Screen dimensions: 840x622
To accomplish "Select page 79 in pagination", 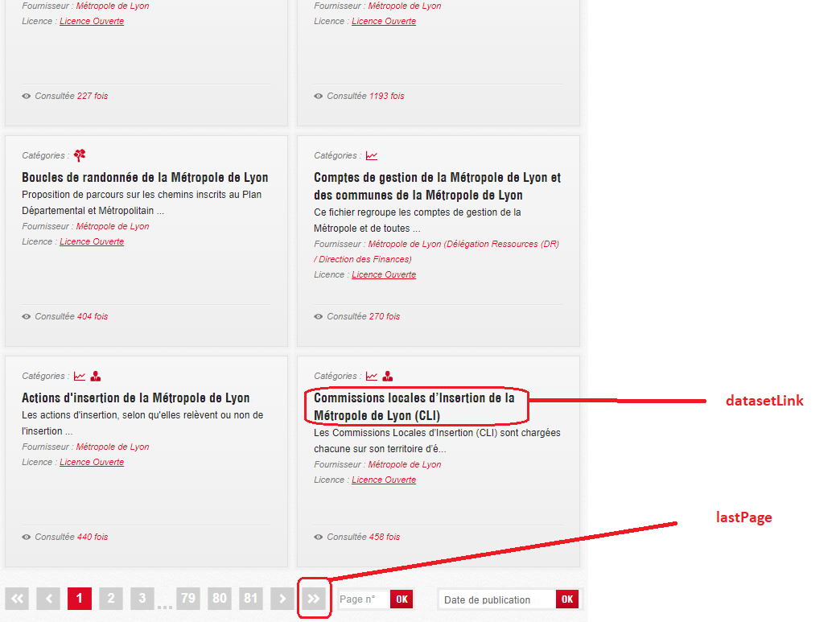I will pyautogui.click(x=188, y=599).
